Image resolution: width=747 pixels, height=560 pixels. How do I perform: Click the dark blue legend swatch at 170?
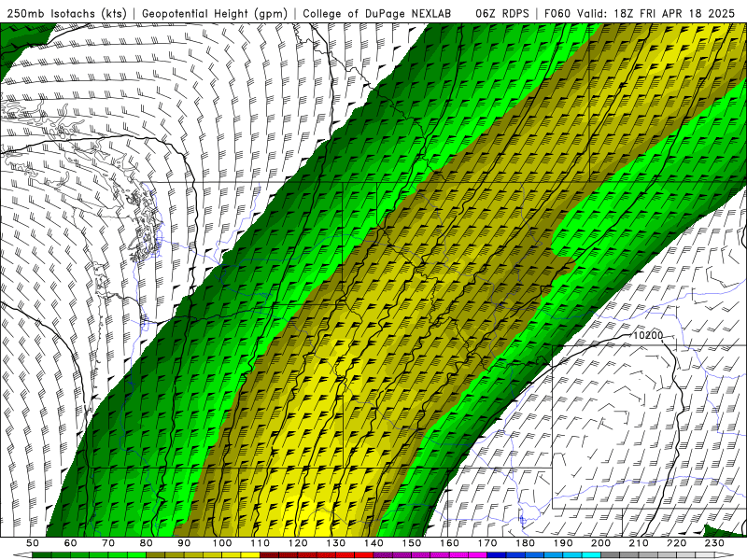pos(497,555)
